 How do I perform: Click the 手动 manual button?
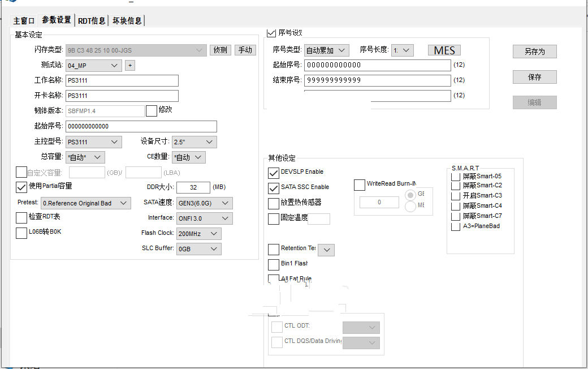tap(245, 50)
